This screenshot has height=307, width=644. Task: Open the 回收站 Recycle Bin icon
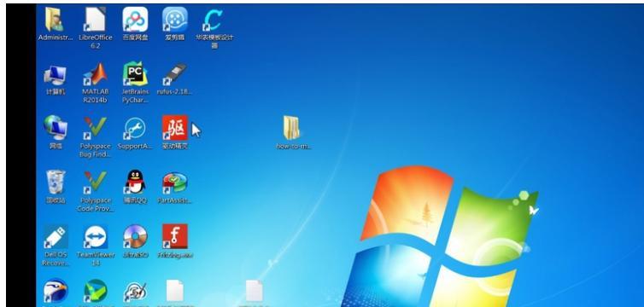pos(56,182)
